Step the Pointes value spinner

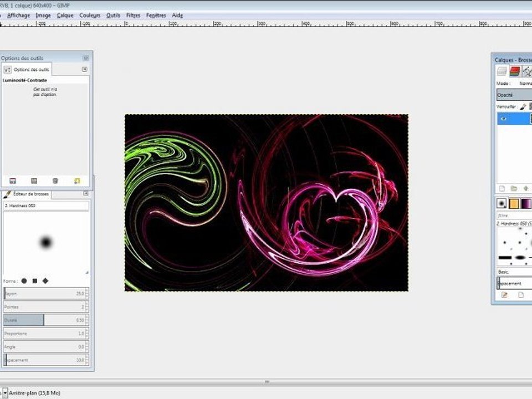pos(87,306)
